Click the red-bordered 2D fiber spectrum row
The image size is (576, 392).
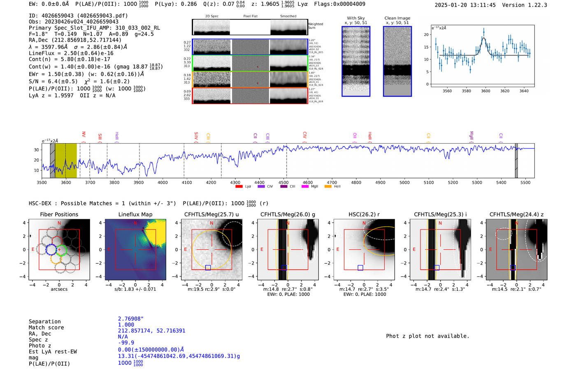click(x=250, y=95)
